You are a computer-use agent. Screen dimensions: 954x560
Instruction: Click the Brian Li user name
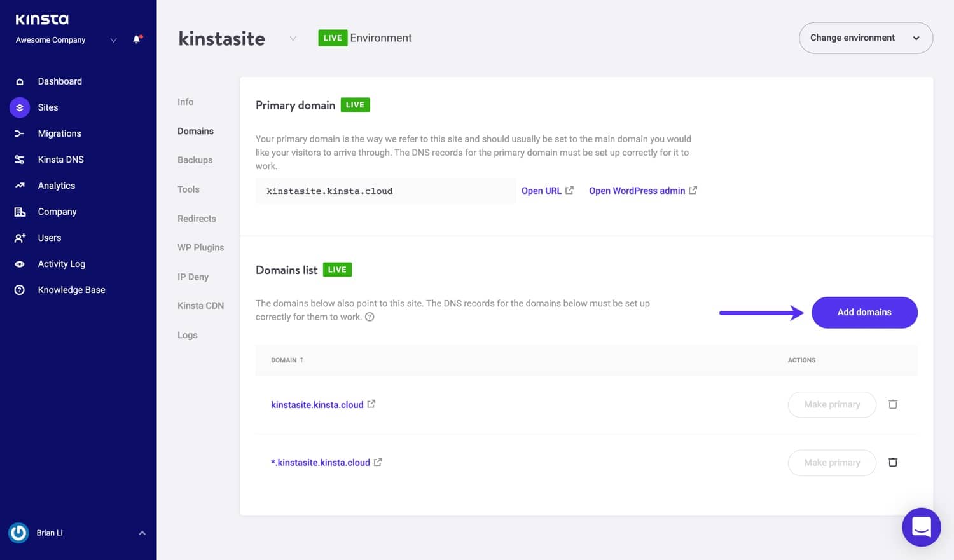50,533
